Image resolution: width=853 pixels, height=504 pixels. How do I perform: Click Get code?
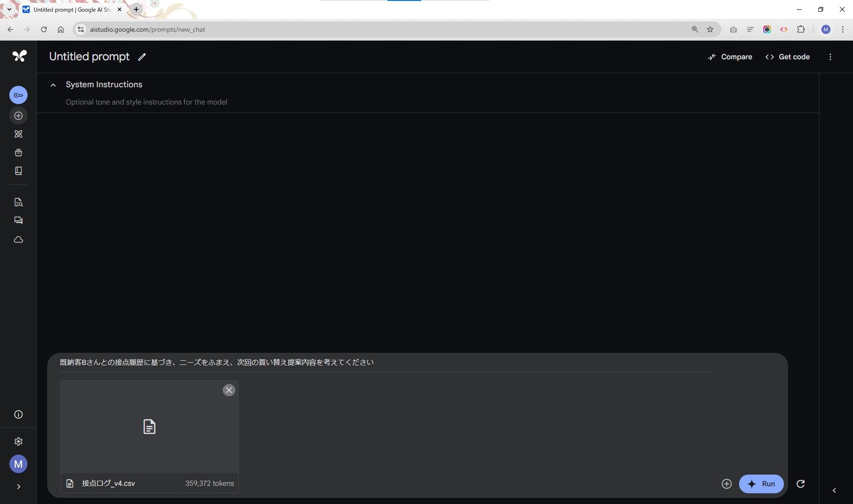[x=788, y=57]
